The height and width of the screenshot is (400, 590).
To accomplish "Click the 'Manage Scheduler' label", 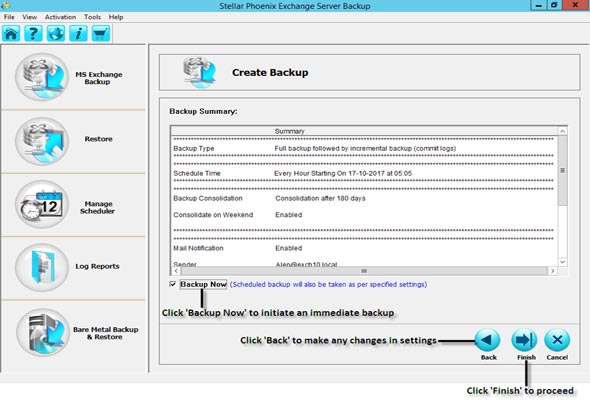I will click(x=97, y=207).
